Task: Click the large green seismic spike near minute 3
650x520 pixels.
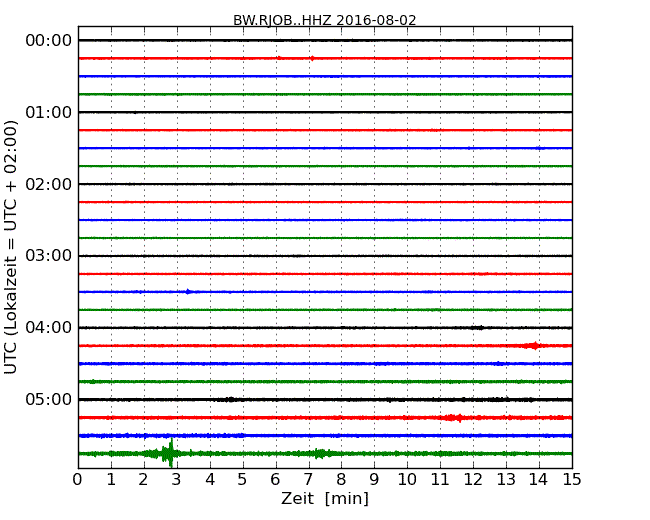Action: pyautogui.click(x=170, y=453)
